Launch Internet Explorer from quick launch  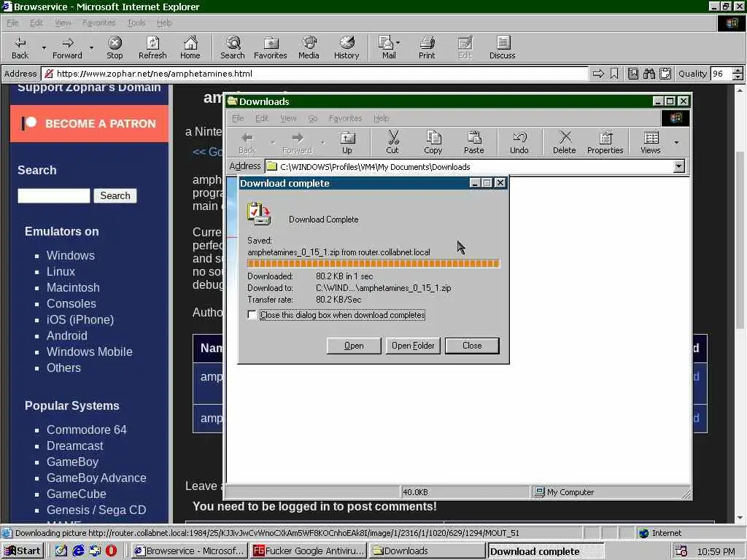point(78,551)
